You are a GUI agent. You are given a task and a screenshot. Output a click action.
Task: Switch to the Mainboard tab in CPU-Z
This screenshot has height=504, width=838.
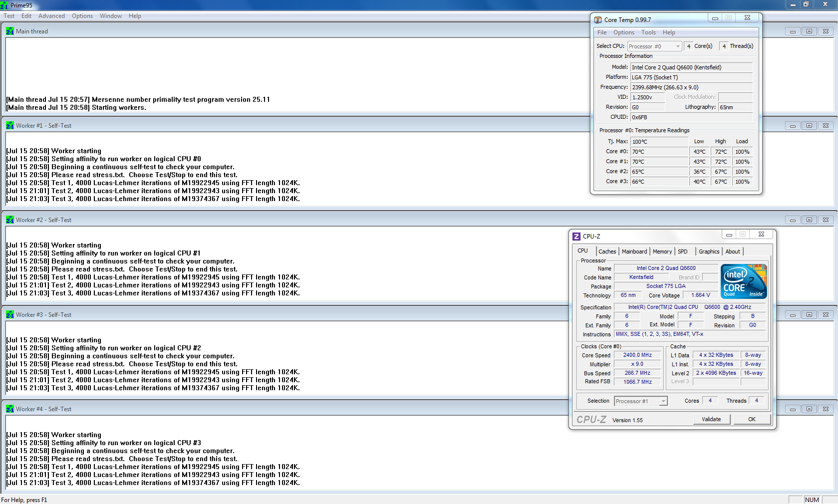tap(634, 252)
